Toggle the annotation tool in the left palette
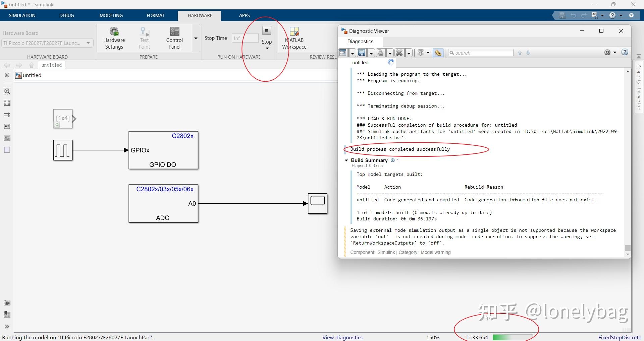The width and height of the screenshot is (644, 341). (7, 126)
